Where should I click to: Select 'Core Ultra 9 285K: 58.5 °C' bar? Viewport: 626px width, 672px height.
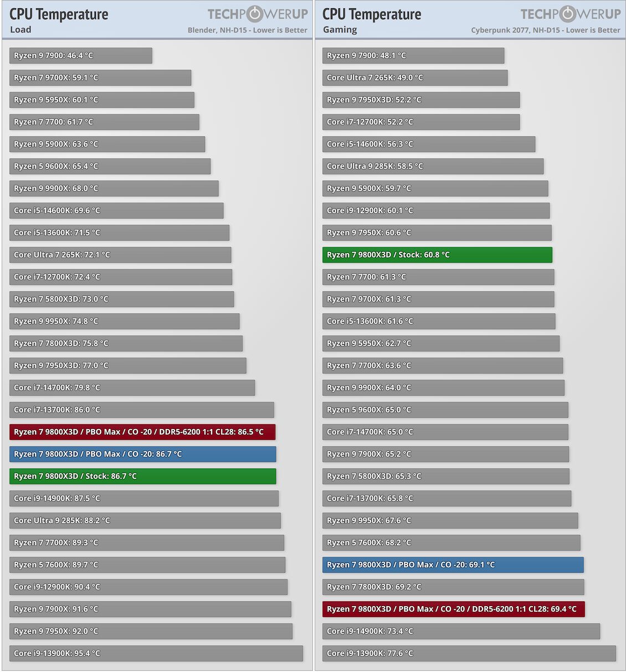433,166
